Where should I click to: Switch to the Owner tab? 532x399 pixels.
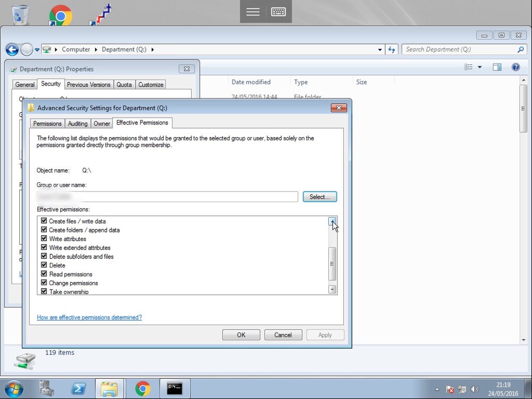[102, 123]
